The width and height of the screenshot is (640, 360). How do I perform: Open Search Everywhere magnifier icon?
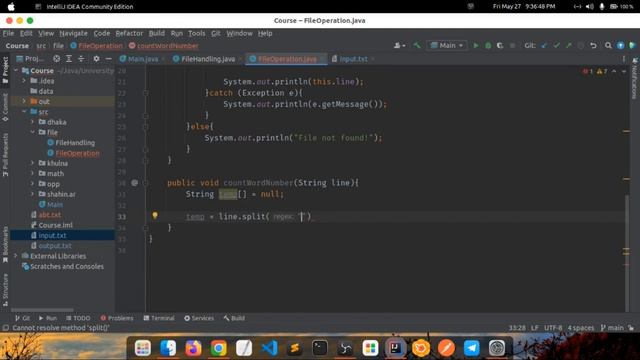pos(608,45)
